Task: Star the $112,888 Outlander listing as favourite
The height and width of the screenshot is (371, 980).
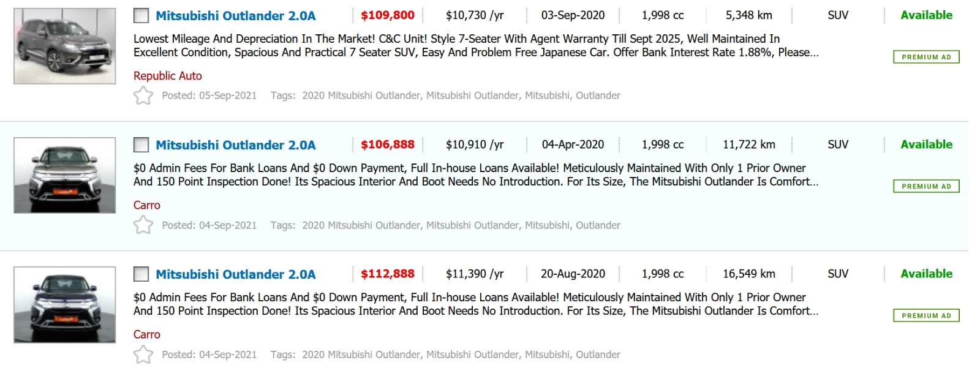Action: [143, 354]
